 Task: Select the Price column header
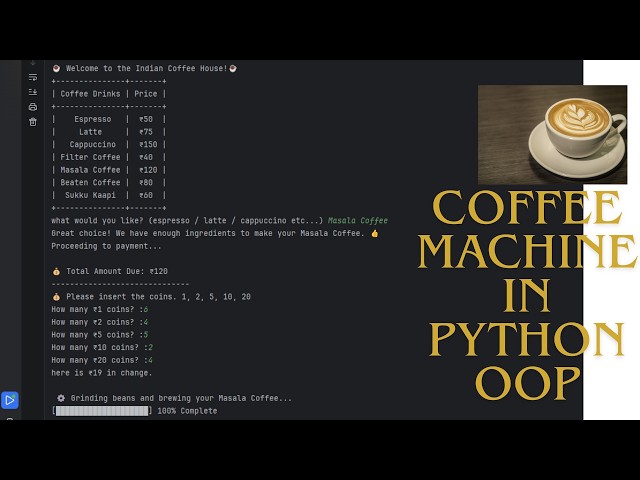(146, 94)
